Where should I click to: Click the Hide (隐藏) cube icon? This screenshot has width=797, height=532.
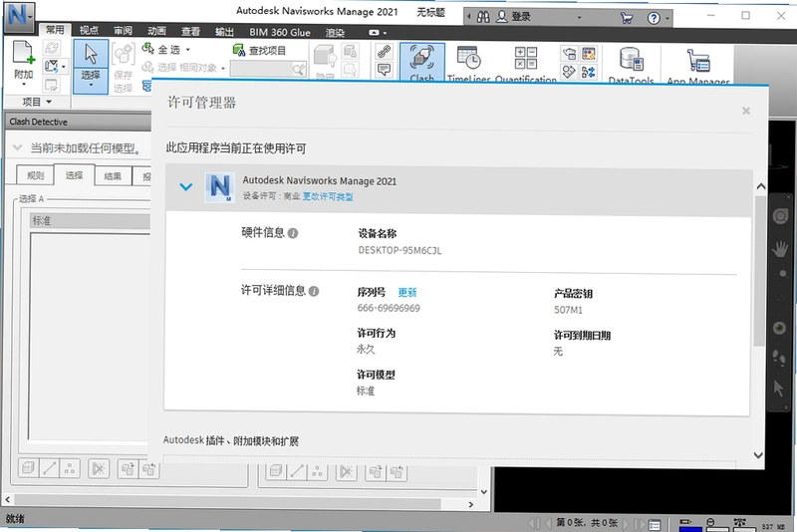(x=325, y=56)
